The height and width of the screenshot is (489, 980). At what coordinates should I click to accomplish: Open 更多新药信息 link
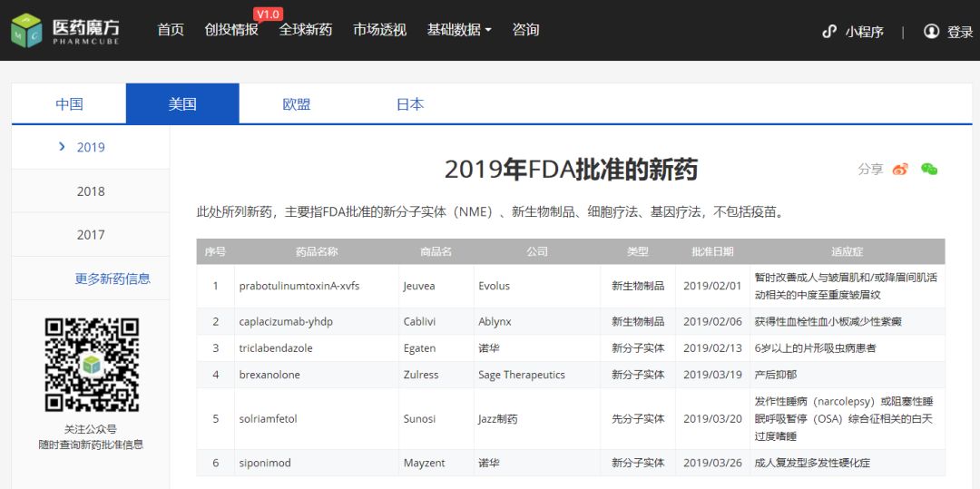[x=113, y=279]
